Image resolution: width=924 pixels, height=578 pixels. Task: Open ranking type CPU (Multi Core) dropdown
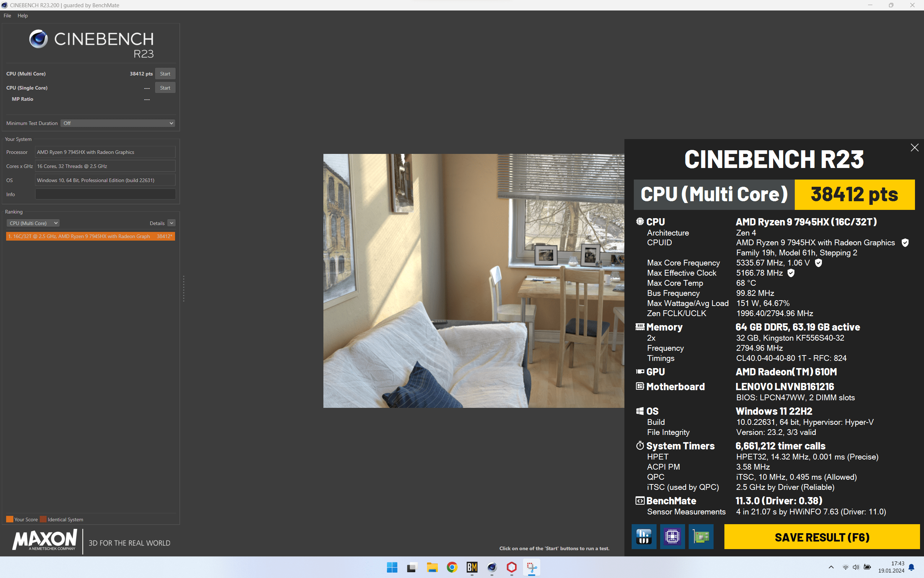(x=33, y=223)
